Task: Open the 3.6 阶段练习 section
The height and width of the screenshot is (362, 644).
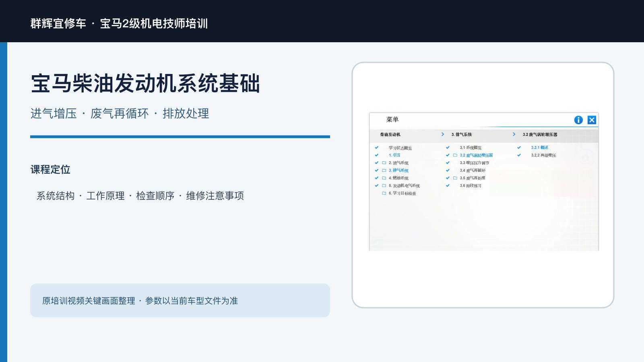Action: (471, 185)
